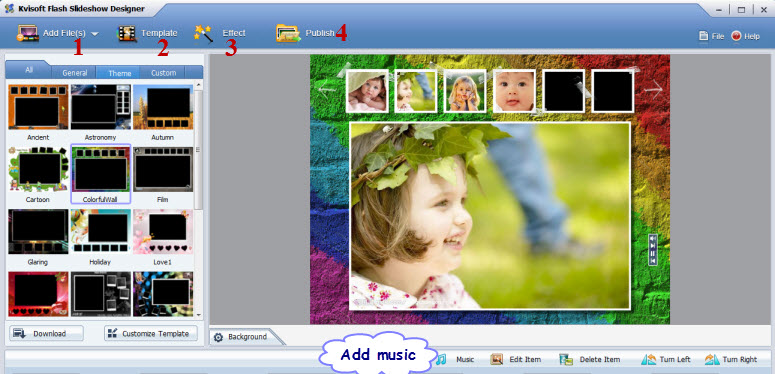Open the Help menu

pos(745,36)
